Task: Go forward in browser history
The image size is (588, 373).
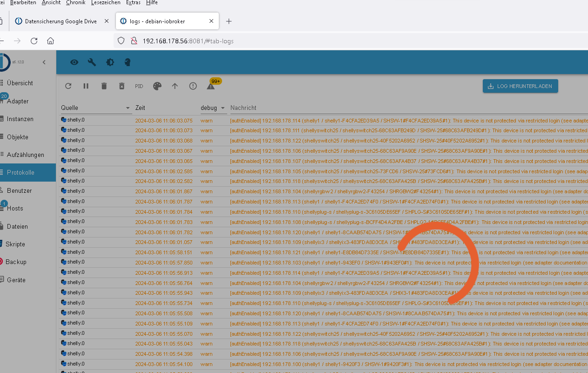Action: coord(17,41)
